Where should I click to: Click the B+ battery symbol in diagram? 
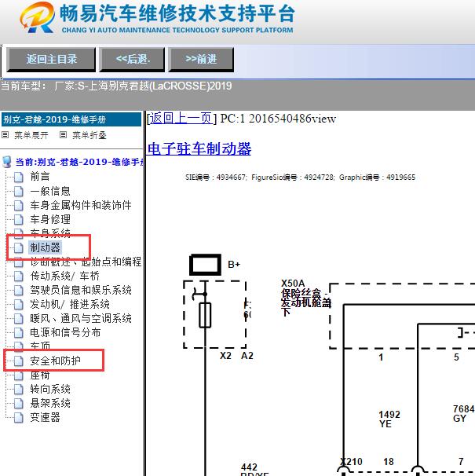point(205,265)
